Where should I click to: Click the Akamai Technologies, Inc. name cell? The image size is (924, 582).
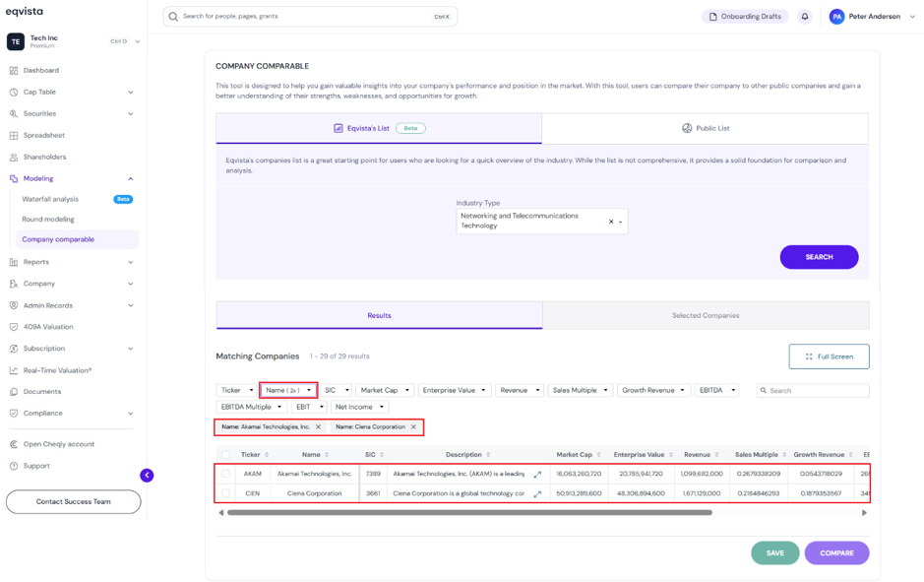(x=314, y=474)
